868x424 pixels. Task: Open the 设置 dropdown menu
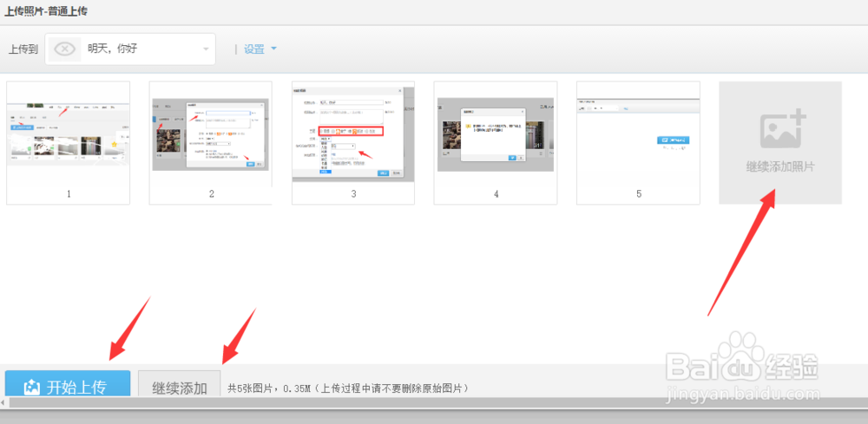(260, 49)
